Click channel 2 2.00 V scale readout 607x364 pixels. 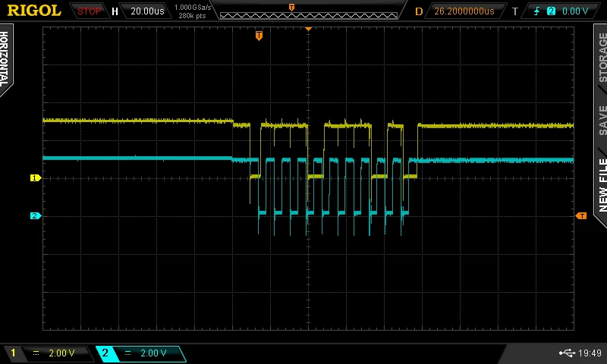tap(153, 353)
